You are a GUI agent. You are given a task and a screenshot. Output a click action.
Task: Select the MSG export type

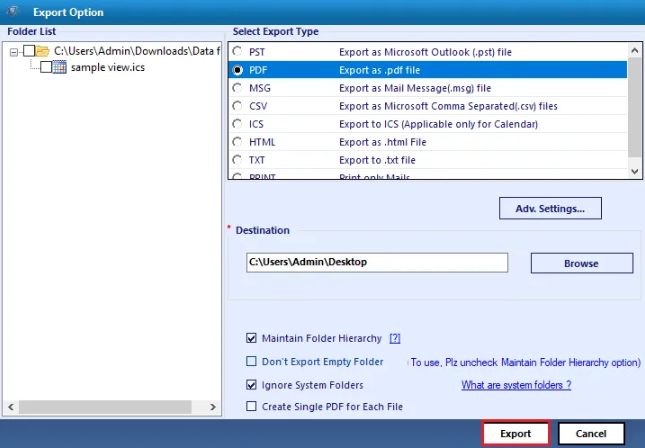(237, 88)
